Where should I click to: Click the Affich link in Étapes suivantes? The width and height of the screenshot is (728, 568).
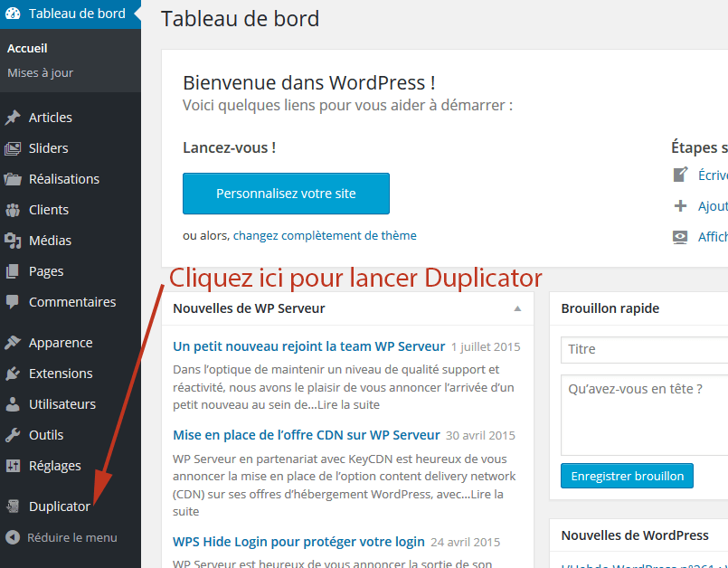[x=713, y=237]
